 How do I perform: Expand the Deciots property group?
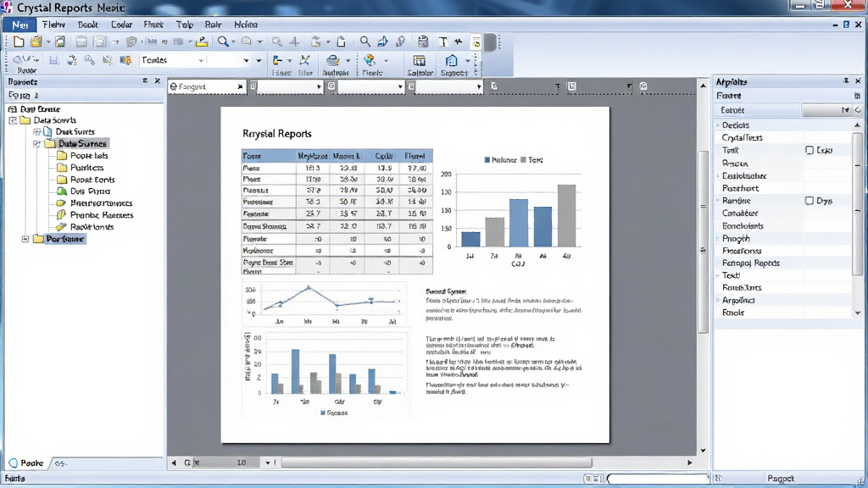[x=718, y=125]
